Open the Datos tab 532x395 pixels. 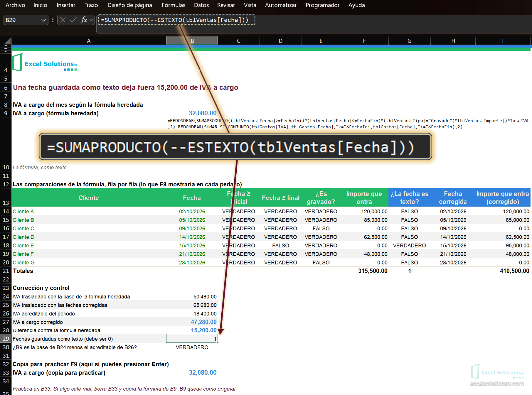coord(201,5)
